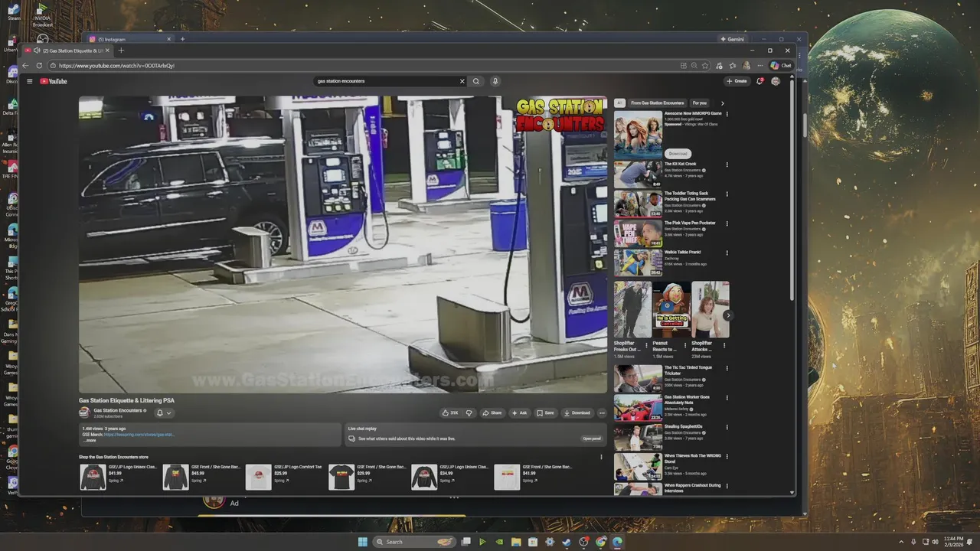Image resolution: width=980 pixels, height=551 pixels.
Task: Like the video with thumbs up
Action: point(450,412)
